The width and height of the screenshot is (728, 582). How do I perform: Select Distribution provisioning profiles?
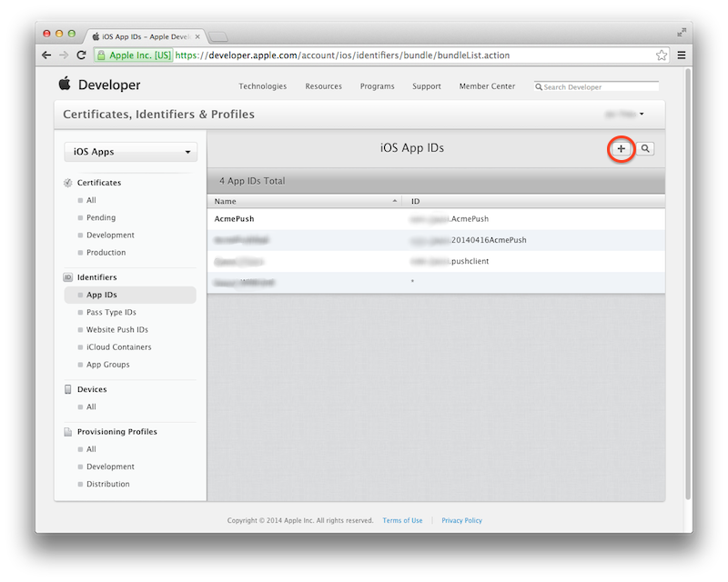coord(107,484)
